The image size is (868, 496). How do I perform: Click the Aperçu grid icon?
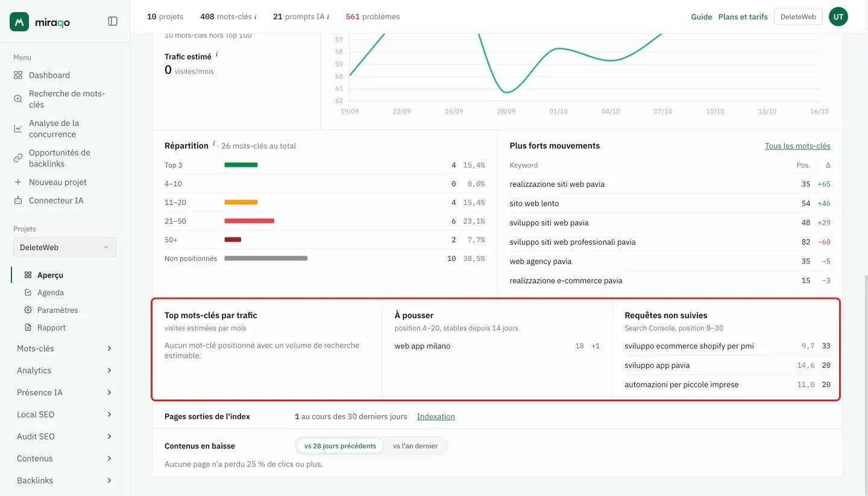click(x=28, y=275)
